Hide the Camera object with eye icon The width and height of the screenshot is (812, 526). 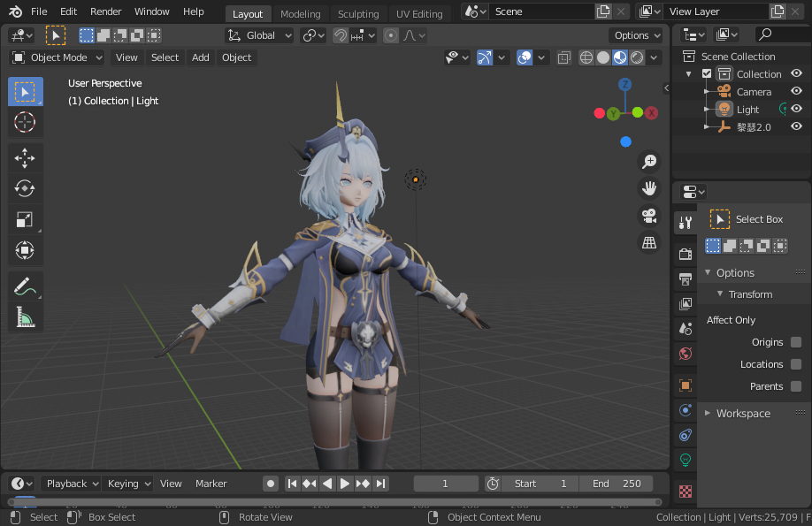coord(796,91)
